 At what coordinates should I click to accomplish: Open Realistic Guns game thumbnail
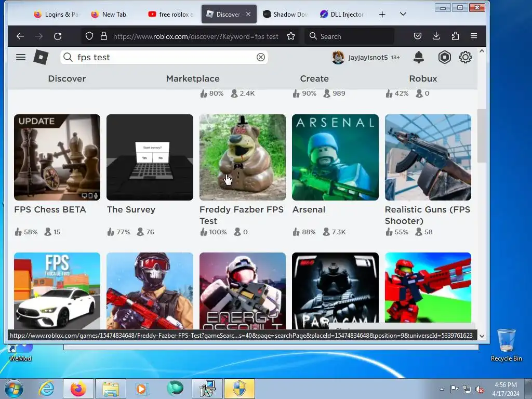[x=428, y=157]
